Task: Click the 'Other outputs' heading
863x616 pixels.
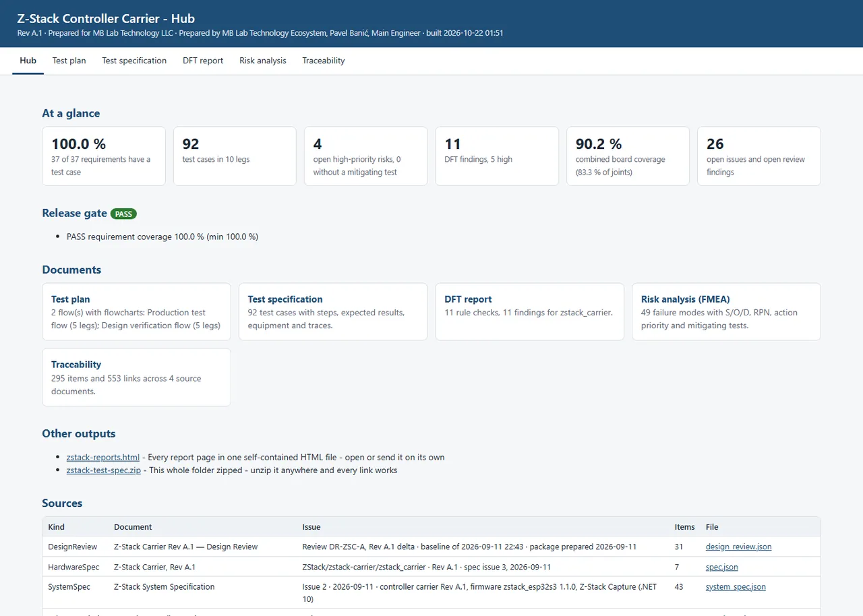Action: (x=79, y=433)
